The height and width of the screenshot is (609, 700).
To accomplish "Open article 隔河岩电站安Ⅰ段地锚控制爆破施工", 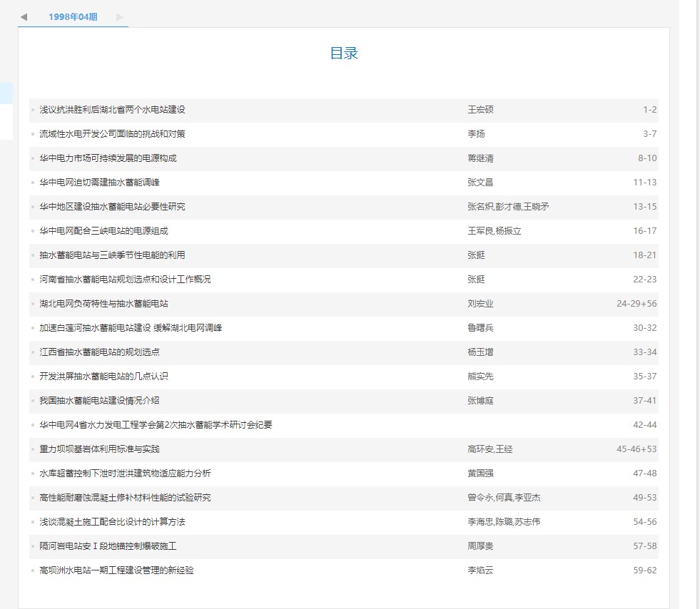I will pos(108,546).
